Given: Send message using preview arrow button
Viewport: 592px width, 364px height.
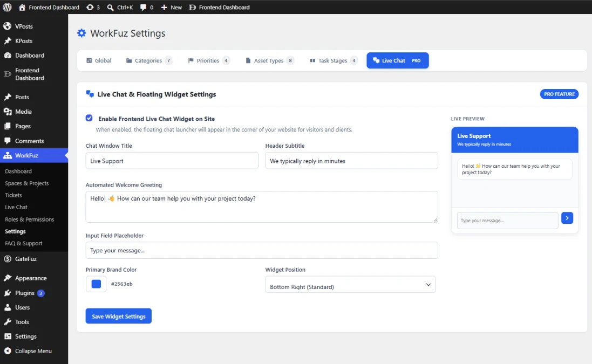Looking at the screenshot, I should [x=567, y=218].
